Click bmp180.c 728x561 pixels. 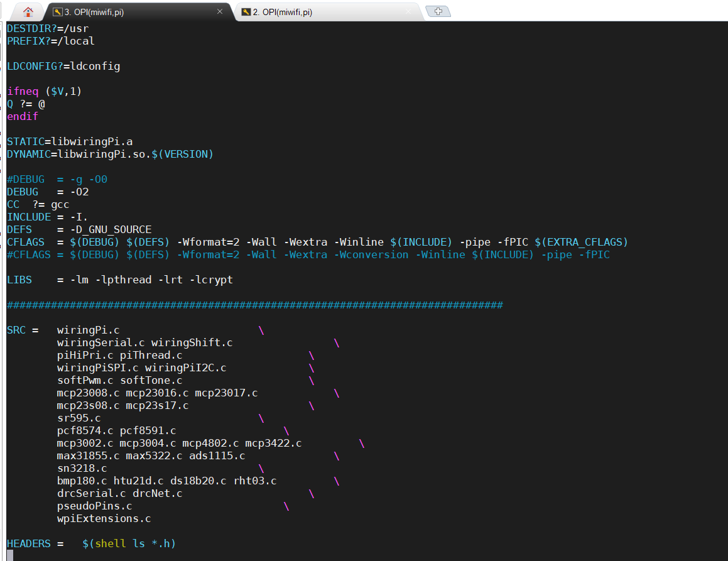click(82, 480)
